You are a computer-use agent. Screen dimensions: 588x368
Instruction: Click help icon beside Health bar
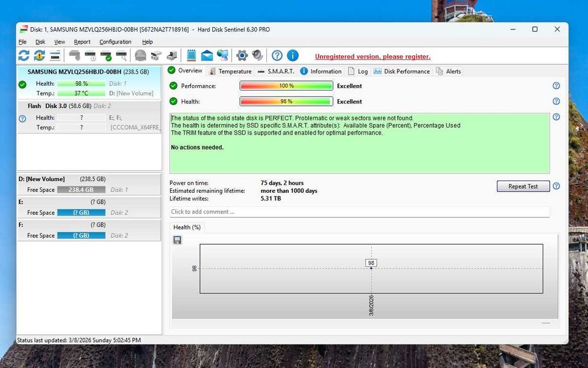point(556,101)
